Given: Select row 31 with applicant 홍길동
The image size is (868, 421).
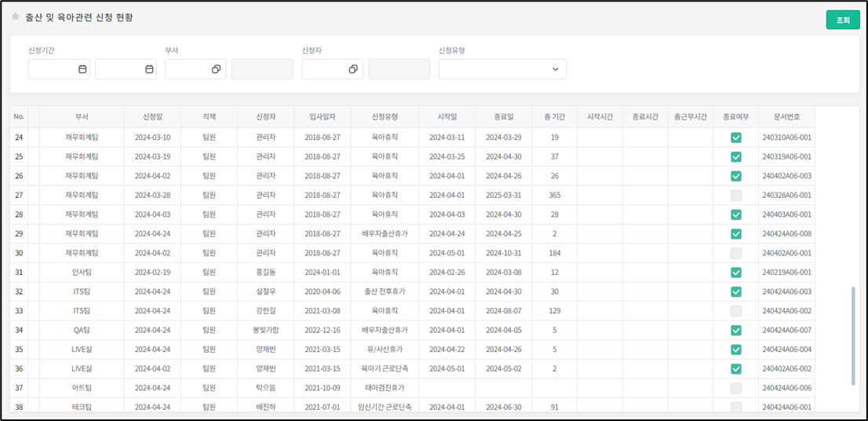Looking at the screenshot, I should pos(265,273).
